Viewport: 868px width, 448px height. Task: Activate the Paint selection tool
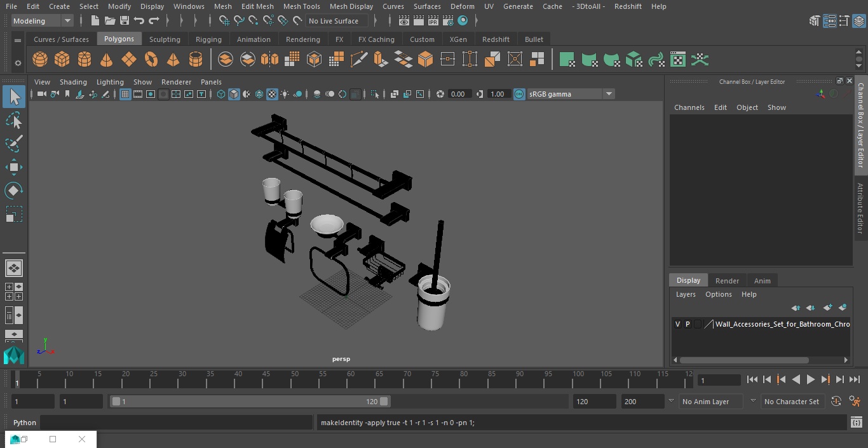(x=14, y=143)
